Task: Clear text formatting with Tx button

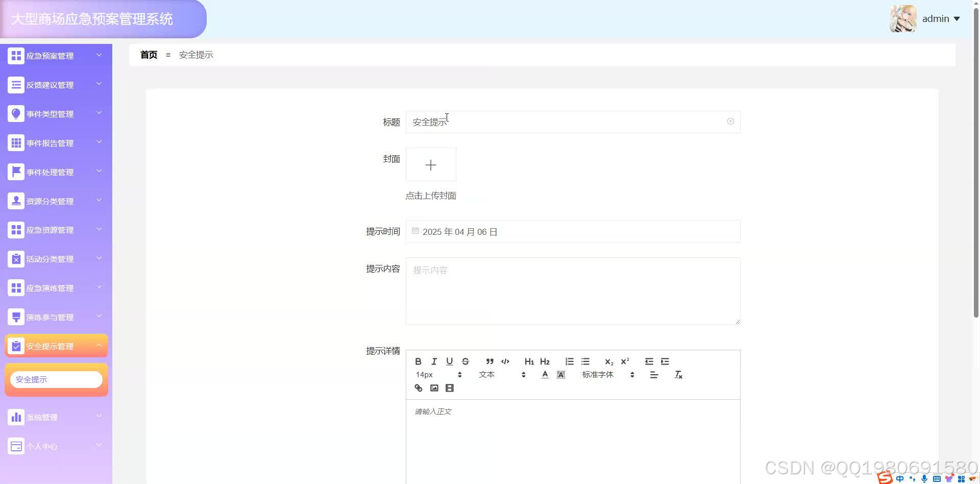Action: (678, 374)
